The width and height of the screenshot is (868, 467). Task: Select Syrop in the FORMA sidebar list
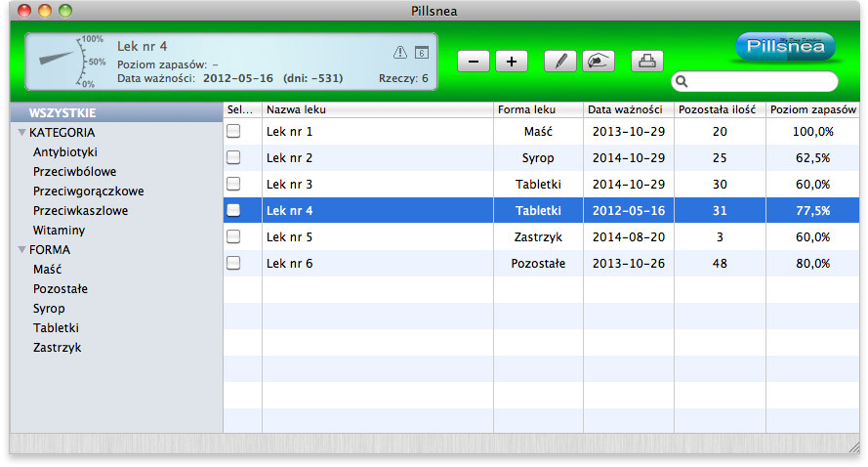(49, 309)
